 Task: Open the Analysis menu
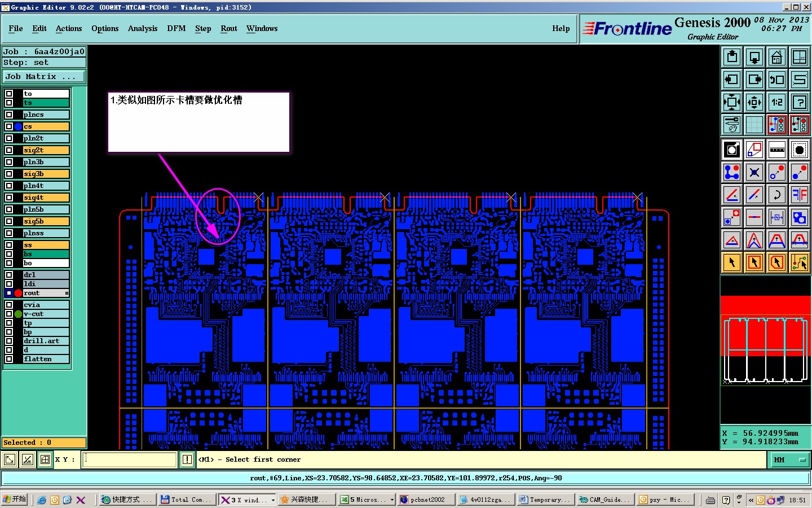coord(143,28)
